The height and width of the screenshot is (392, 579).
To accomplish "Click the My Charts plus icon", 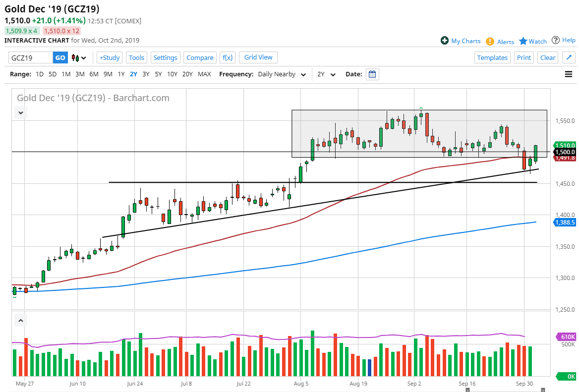I will [x=445, y=41].
